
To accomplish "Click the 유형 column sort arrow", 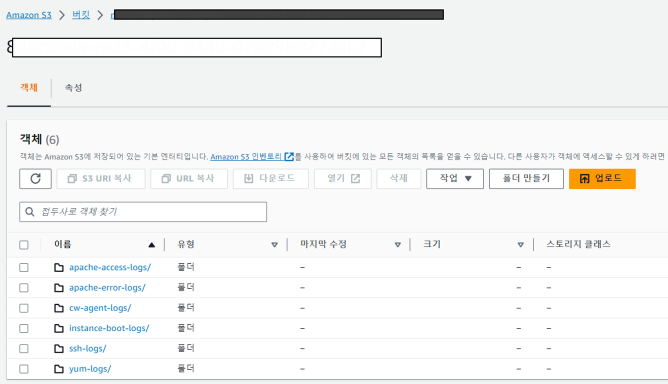I will click(274, 245).
